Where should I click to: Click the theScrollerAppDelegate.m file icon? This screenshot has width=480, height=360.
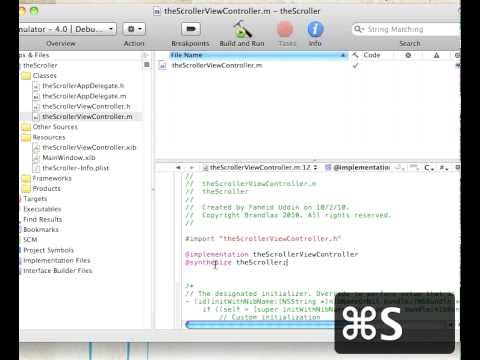pyautogui.click(x=36, y=96)
